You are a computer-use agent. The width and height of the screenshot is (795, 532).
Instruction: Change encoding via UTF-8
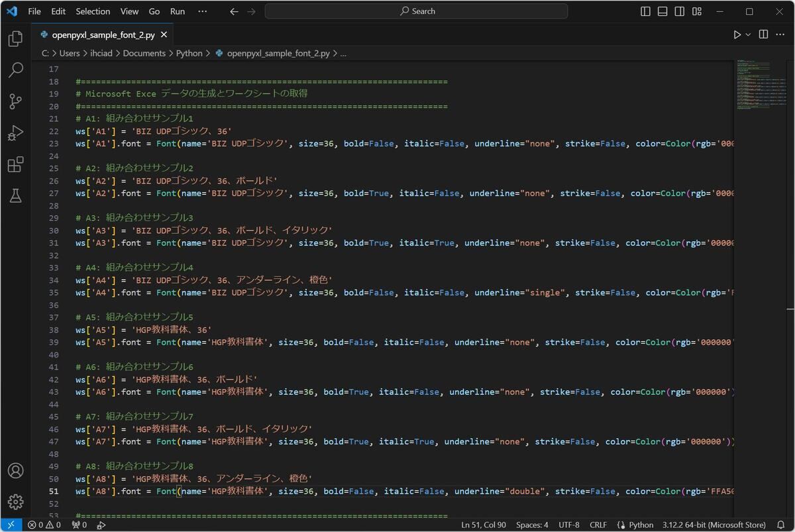569,525
